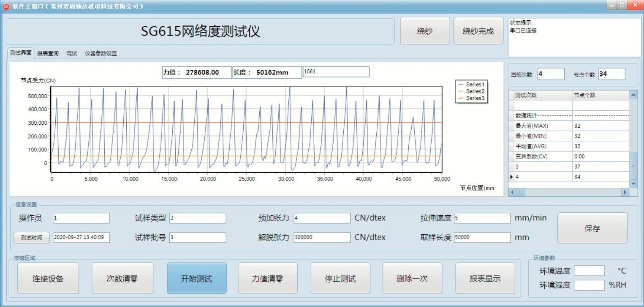Open the 仪器参数设置 tab
Image resolution: width=644 pixels, height=307 pixels.
click(101, 54)
